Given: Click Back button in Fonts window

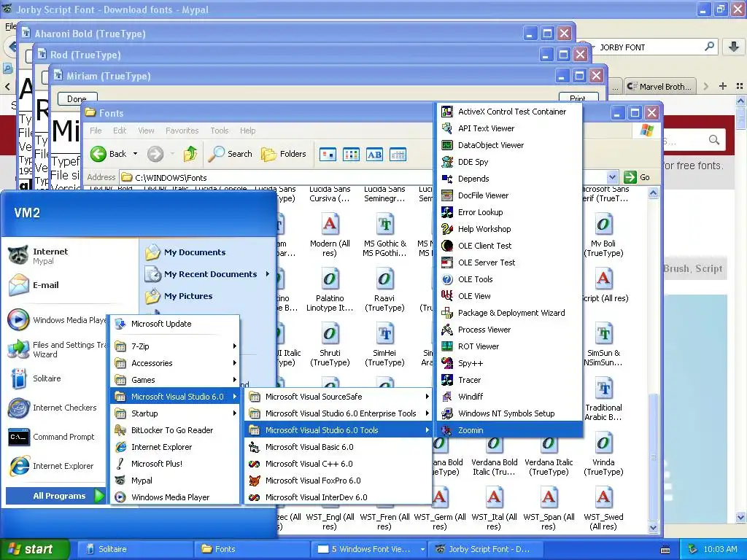Looking at the screenshot, I should pos(109,154).
